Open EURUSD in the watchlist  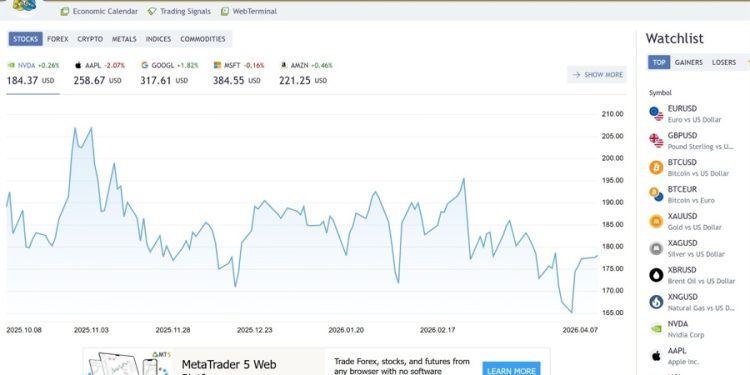[x=699, y=114]
